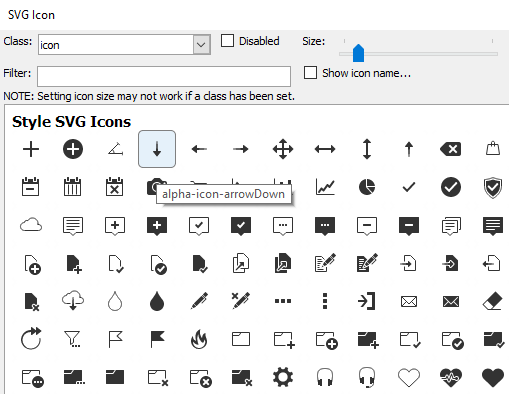The image size is (509, 394).
Task: Choose the filled folder with X icon
Action: (242, 378)
